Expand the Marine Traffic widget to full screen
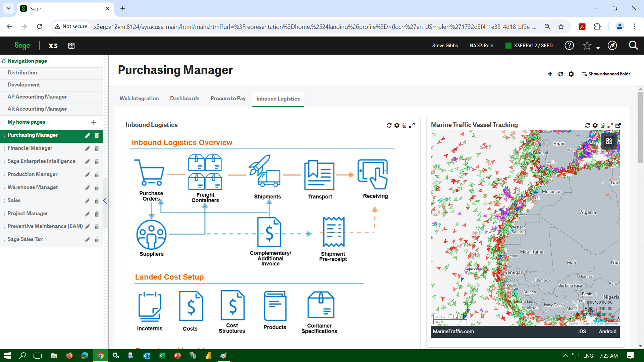Viewport: 644px width, 362px height. pos(610,125)
